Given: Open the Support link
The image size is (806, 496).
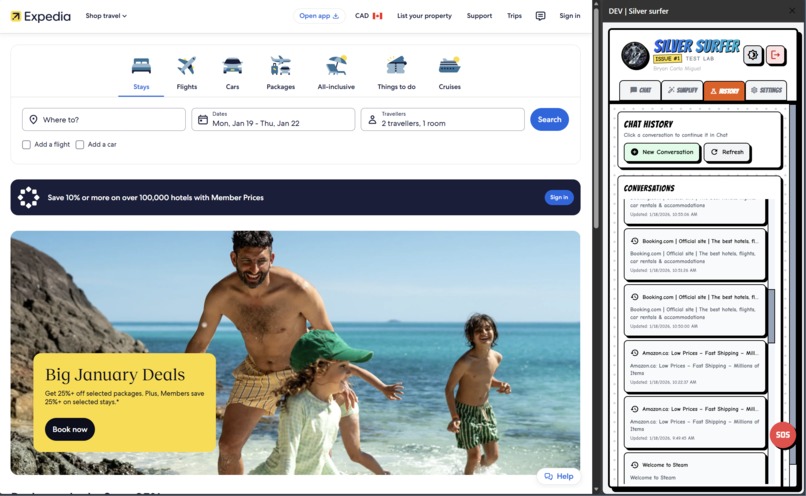Looking at the screenshot, I should 479,16.
